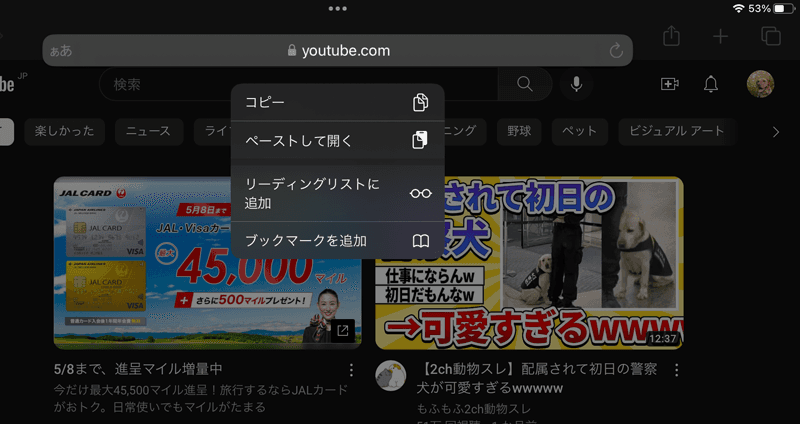This screenshot has width=800, height=424.
Task: Tap the 53% battery indicator
Action: click(x=772, y=8)
